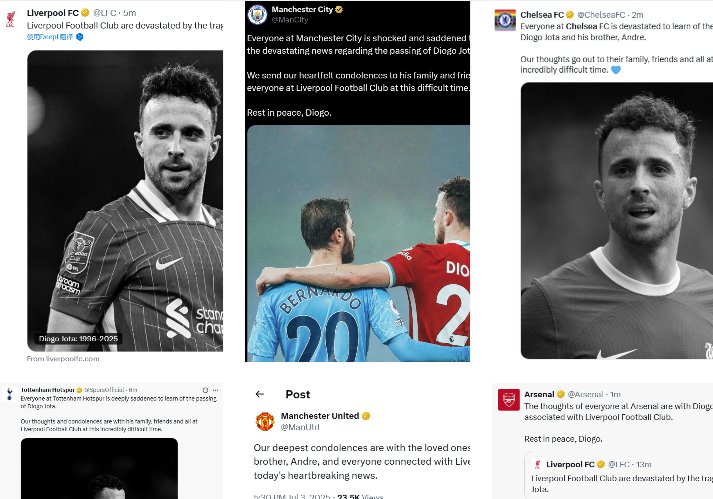The image size is (713, 499).
Task: Open the three-dot menu on Tottenham tweet
Action: [x=215, y=390]
